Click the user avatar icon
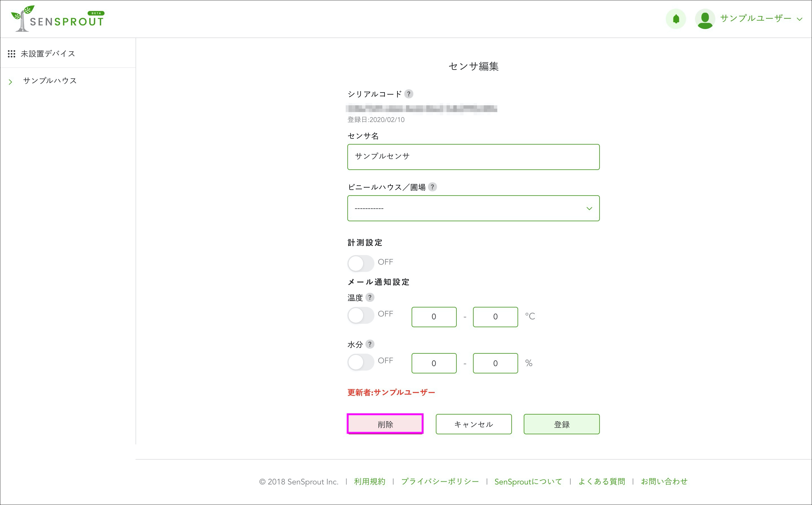The height and width of the screenshot is (505, 812). (x=705, y=19)
